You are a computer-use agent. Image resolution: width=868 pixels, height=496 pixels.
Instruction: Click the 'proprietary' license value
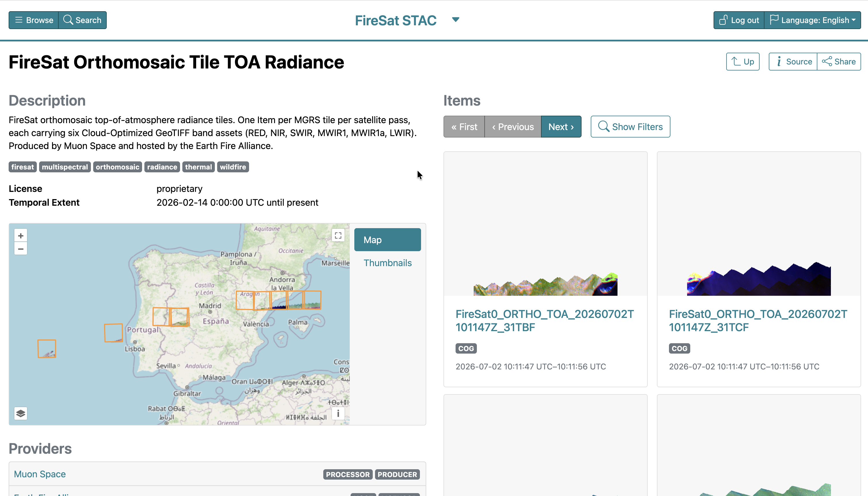(179, 189)
